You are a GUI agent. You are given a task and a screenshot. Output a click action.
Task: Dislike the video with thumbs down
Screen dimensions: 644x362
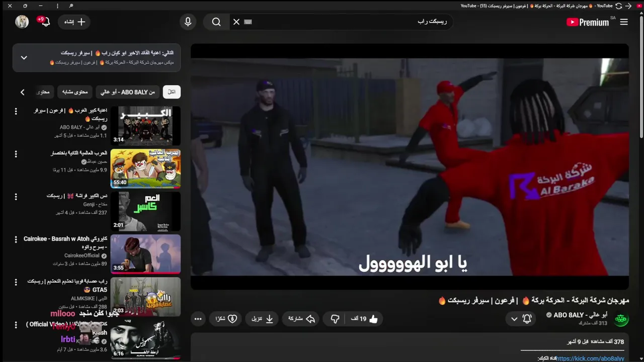335,319
